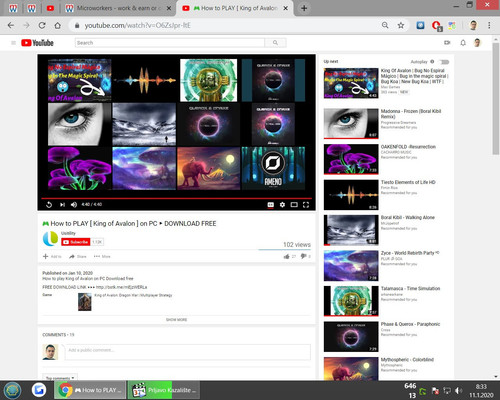The width and height of the screenshot is (500, 400).
Task: Open Tiesto Elements of Life video
Action: pyautogui.click(x=408, y=182)
